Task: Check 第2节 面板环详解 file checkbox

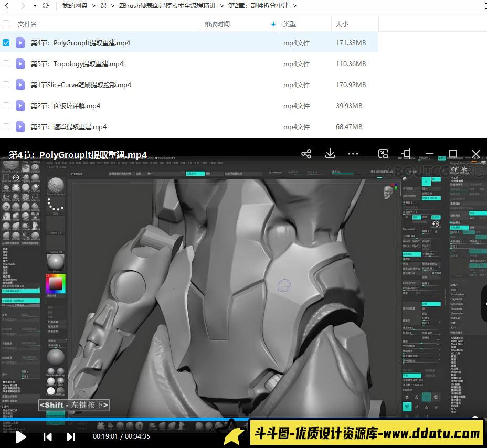Action: pos(6,105)
